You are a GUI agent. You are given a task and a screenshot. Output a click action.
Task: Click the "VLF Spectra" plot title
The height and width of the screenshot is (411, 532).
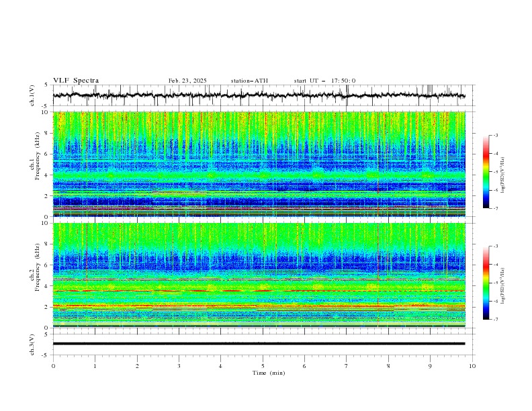(76, 81)
